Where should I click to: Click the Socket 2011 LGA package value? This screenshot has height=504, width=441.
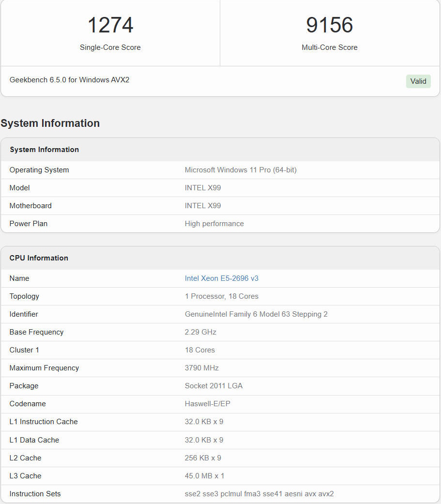(213, 386)
